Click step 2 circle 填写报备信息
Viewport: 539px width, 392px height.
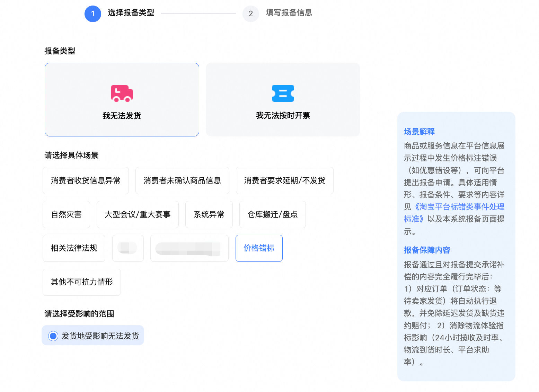pyautogui.click(x=251, y=14)
